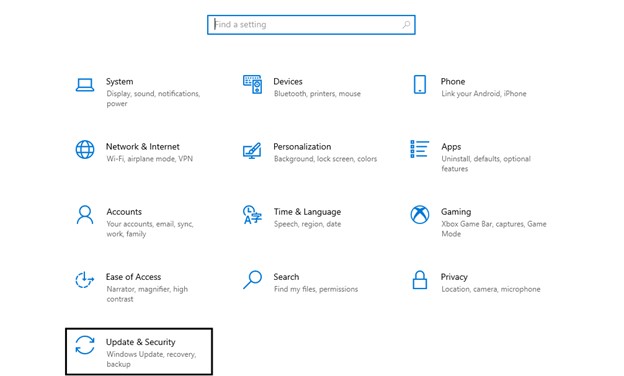Open the Time & Language heading
The image size is (624, 376).
[x=307, y=212]
